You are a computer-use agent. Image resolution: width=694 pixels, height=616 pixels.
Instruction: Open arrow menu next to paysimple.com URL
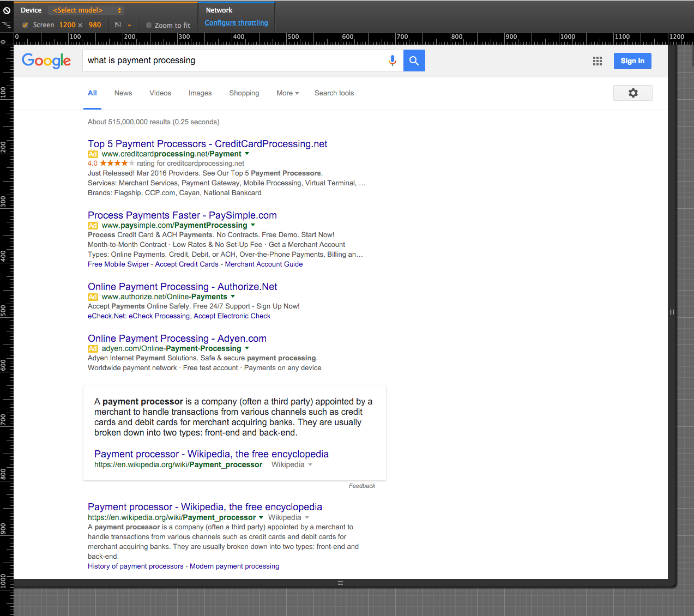coord(253,225)
